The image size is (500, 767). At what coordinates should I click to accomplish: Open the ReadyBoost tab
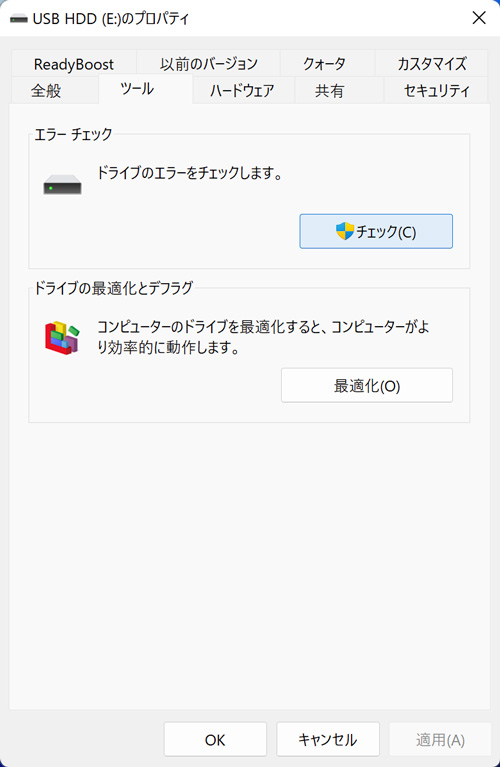[x=74, y=64]
